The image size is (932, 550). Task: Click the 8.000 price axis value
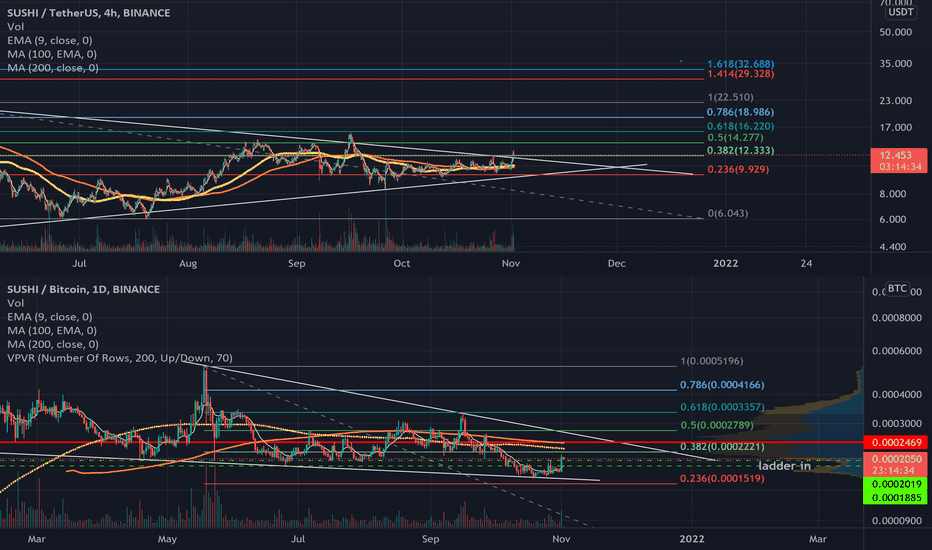pos(893,194)
